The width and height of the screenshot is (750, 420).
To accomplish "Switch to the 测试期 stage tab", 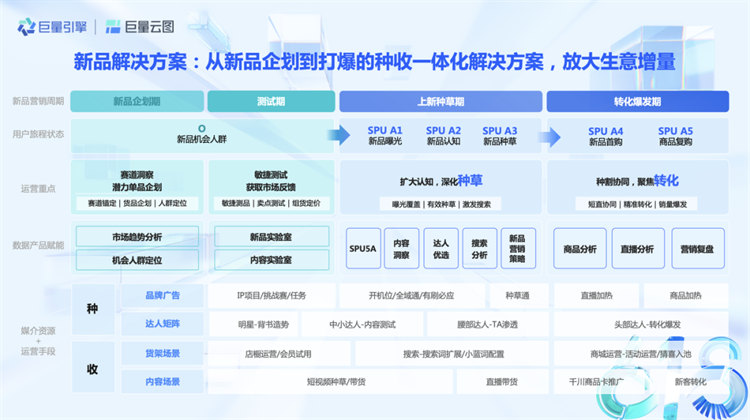I will click(x=270, y=102).
